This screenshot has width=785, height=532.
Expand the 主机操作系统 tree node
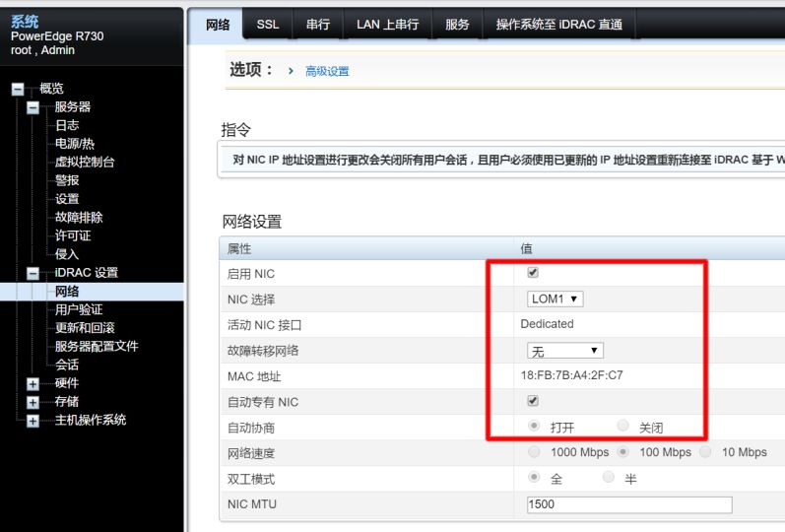[x=33, y=421]
